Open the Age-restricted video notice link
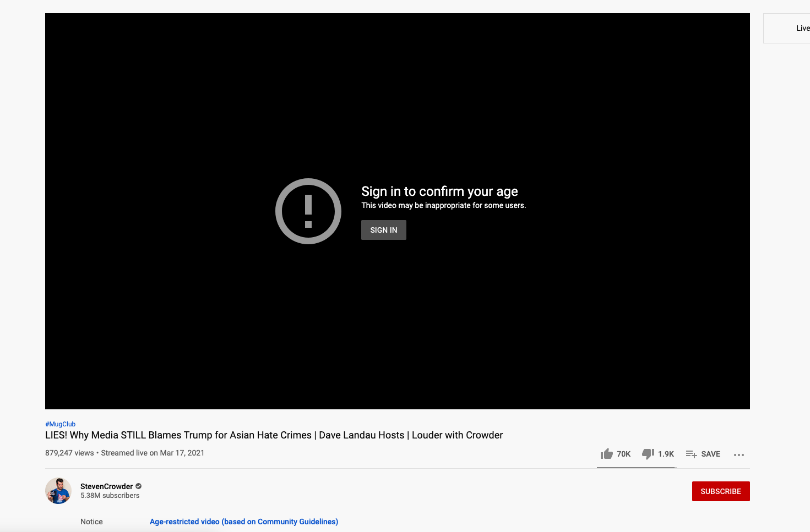Viewport: 810px width, 532px height. [x=243, y=522]
